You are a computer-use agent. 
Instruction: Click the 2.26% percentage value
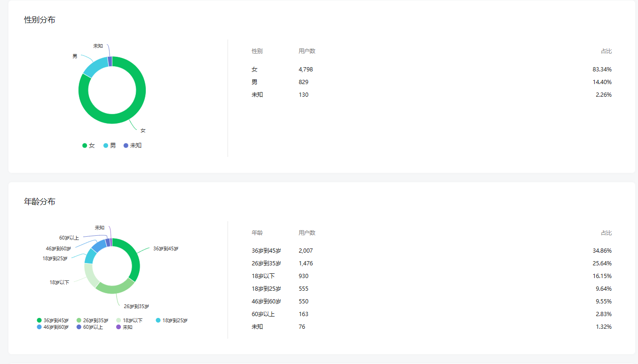tap(604, 95)
